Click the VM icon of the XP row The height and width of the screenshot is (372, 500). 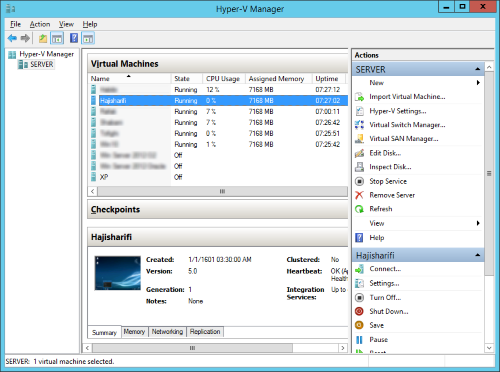tap(94, 177)
